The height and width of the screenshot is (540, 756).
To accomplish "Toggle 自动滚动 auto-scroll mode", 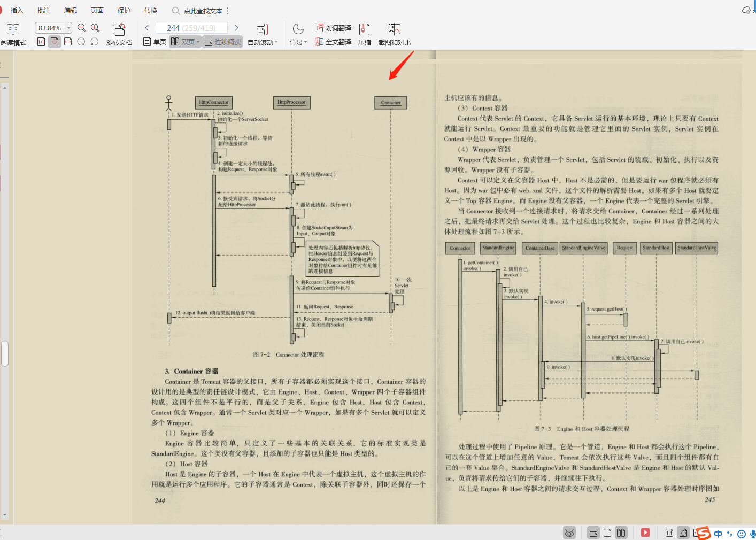I will (261, 41).
